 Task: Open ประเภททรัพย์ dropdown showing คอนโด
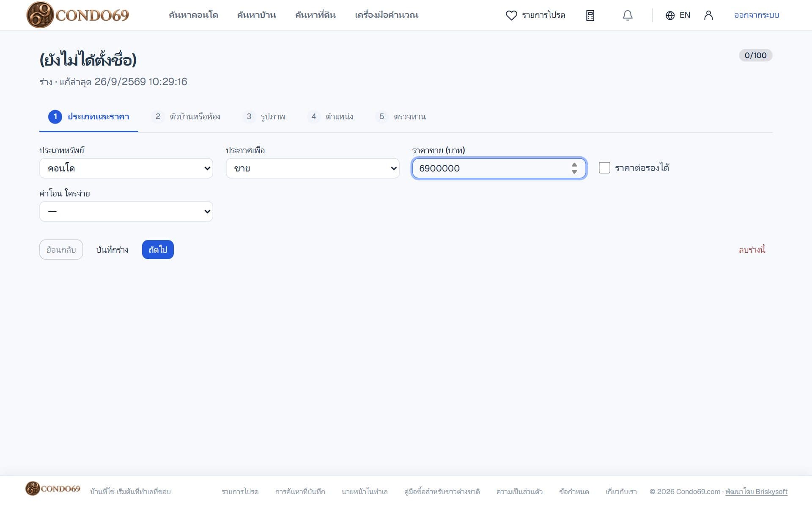click(126, 168)
